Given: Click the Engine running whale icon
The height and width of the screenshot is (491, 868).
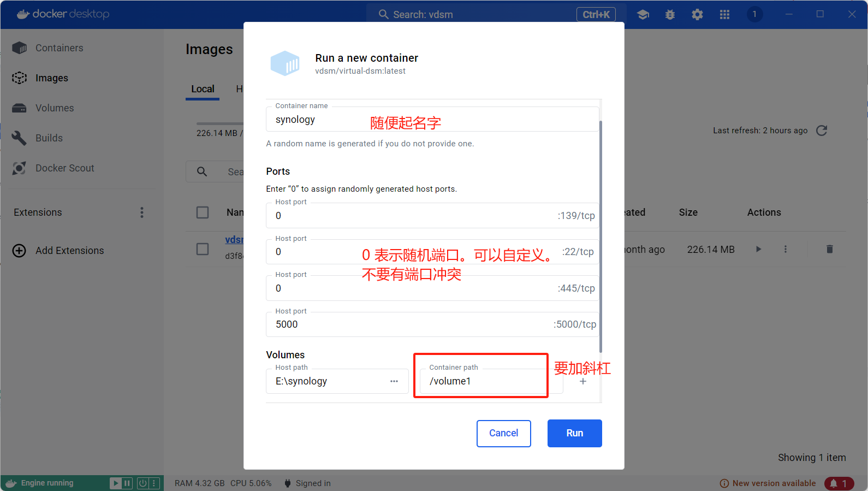Looking at the screenshot, I should point(11,483).
